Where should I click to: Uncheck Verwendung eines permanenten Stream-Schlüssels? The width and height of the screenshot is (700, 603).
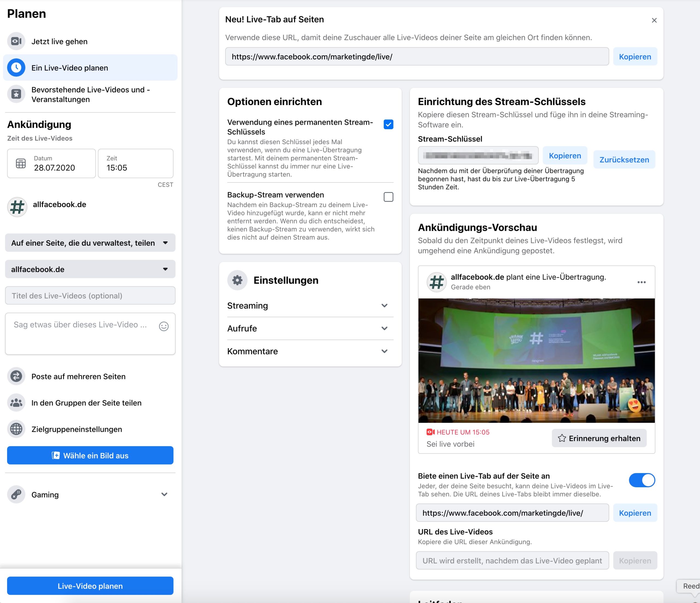(x=389, y=124)
